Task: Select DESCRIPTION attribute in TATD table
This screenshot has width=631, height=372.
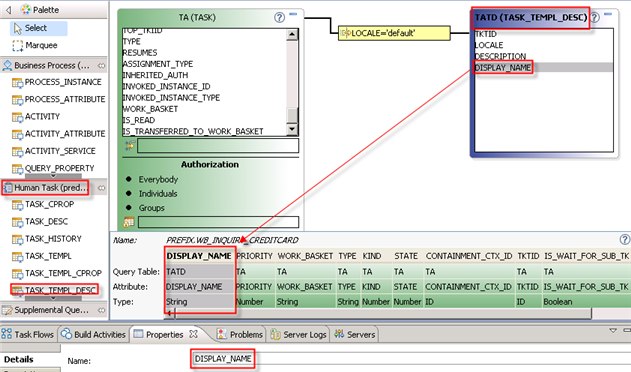Action: coord(500,57)
